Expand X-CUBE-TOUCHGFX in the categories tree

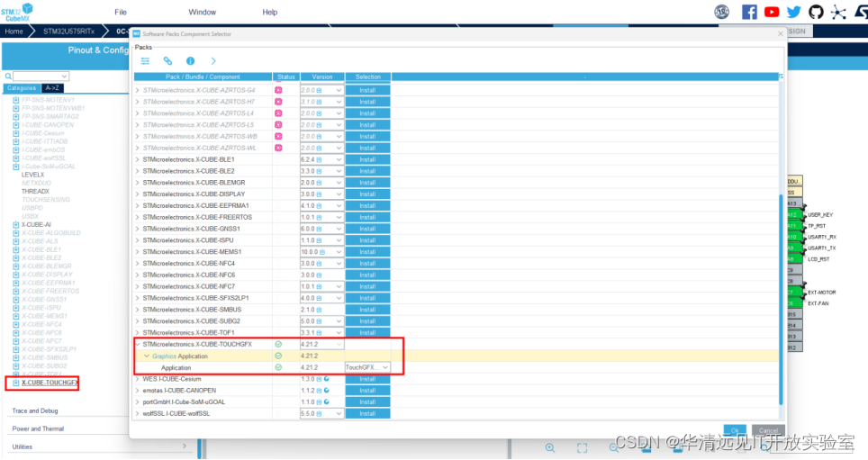(x=16, y=383)
